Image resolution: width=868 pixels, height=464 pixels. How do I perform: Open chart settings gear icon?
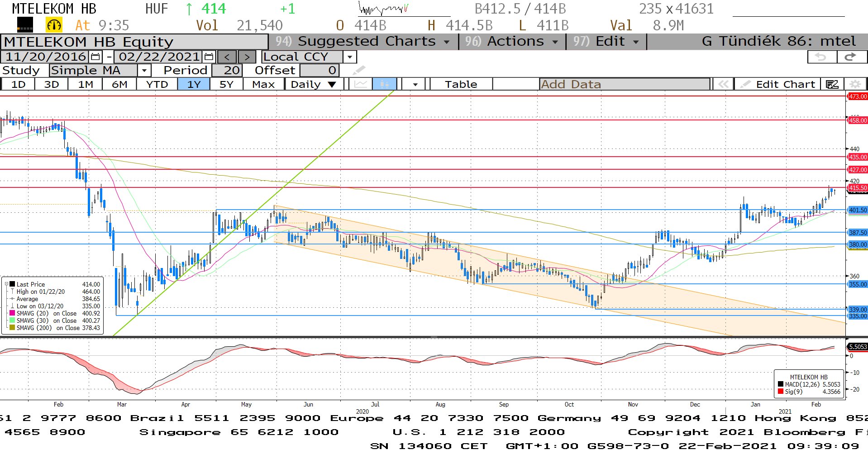[x=855, y=84]
